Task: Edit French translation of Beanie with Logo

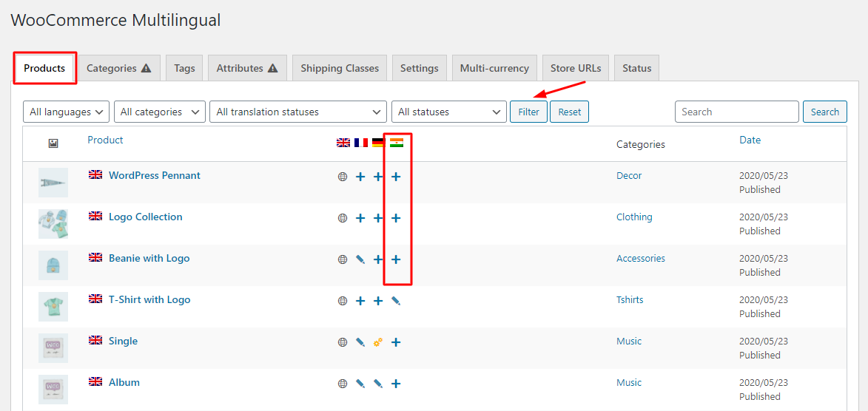Action: click(360, 259)
